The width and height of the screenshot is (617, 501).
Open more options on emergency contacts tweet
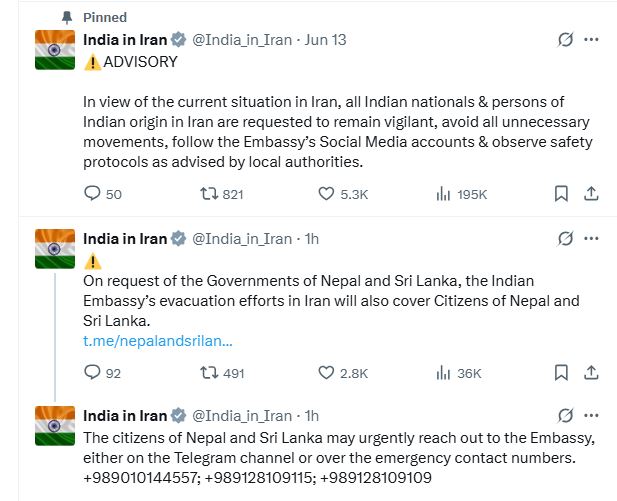pos(591,415)
